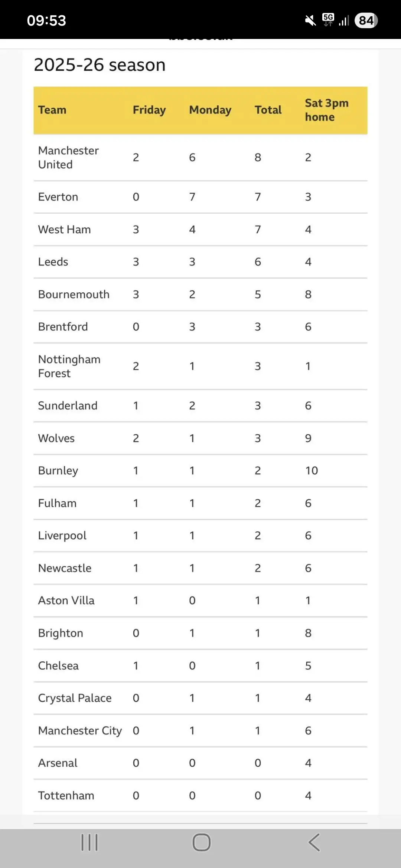Tap the 2025-26 season heading
401x868 pixels.
[x=100, y=65]
